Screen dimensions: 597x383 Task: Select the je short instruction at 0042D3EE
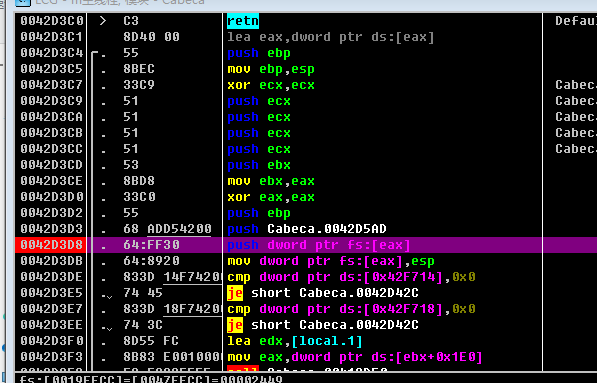322,325
